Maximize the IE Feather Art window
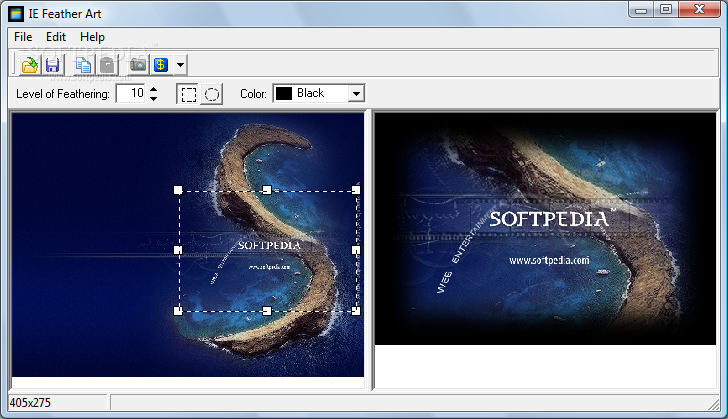Screen dimensions: 728x419 pyautogui.click(x=666, y=9)
